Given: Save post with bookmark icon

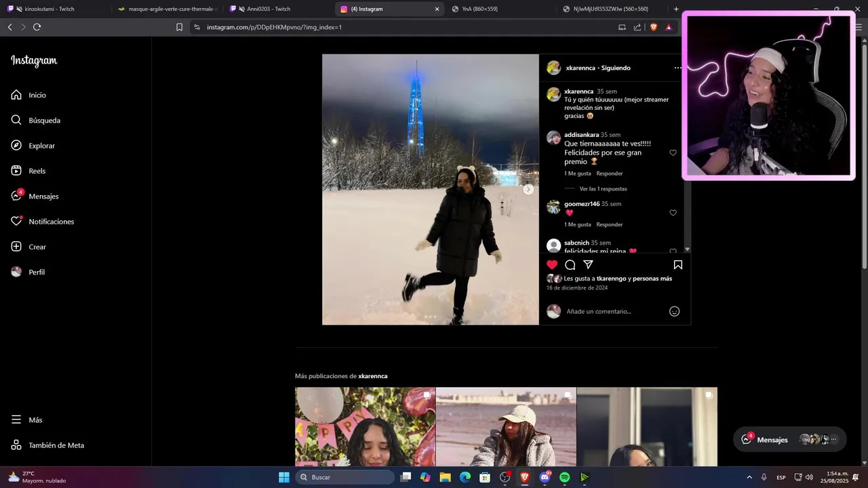Looking at the screenshot, I should 677,265.
